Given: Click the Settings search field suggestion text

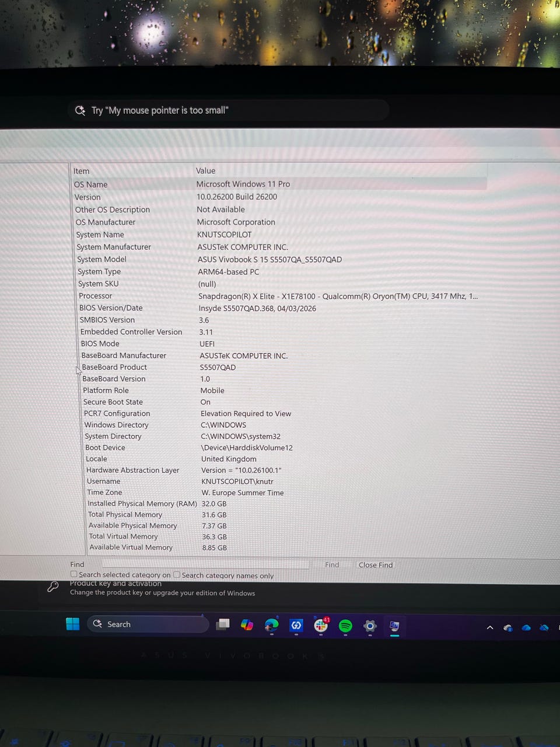Looking at the screenshot, I should pyautogui.click(x=160, y=110).
